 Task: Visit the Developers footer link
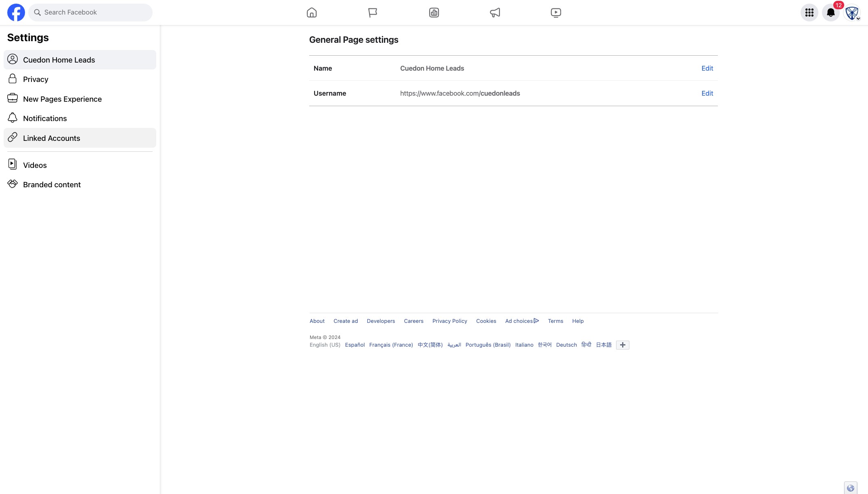(381, 321)
